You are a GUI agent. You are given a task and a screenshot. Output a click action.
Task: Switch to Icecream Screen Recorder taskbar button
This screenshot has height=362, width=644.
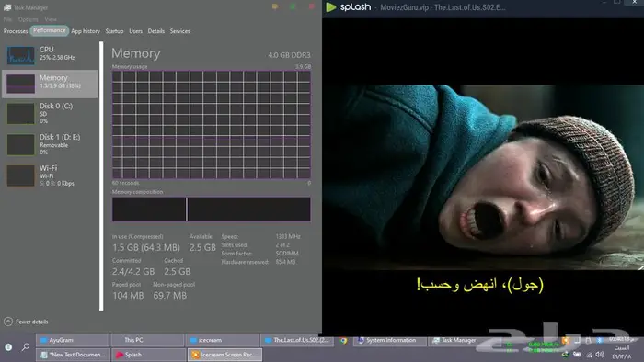(x=224, y=355)
